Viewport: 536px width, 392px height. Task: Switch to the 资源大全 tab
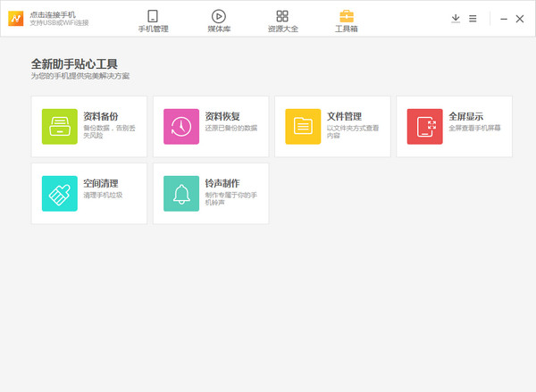click(x=282, y=21)
